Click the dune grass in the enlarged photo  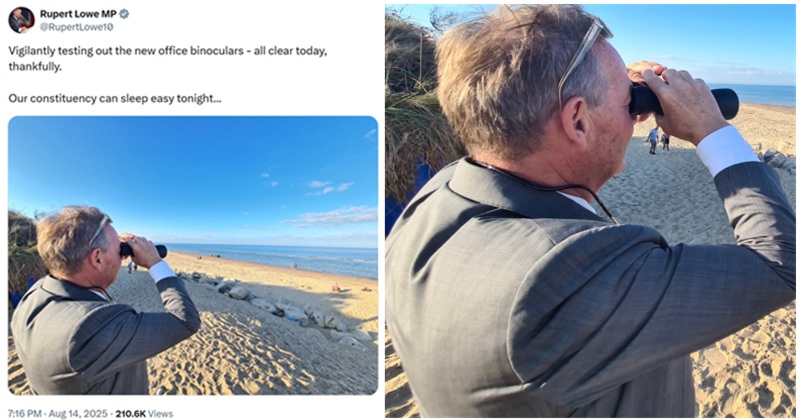(x=416, y=102)
